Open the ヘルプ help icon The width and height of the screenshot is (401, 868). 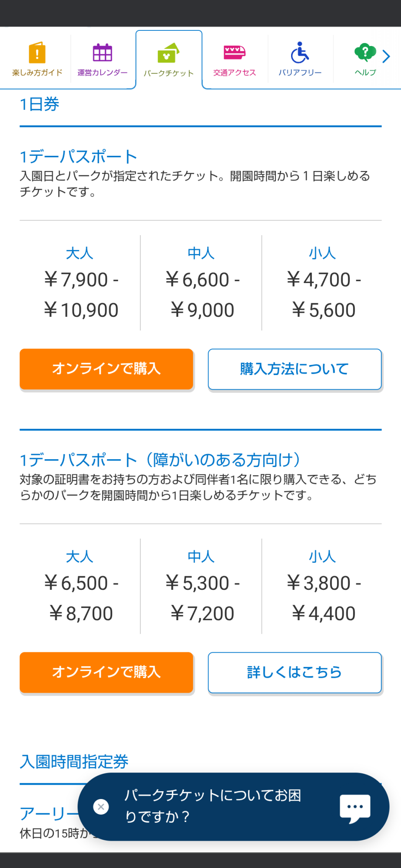coord(365,53)
